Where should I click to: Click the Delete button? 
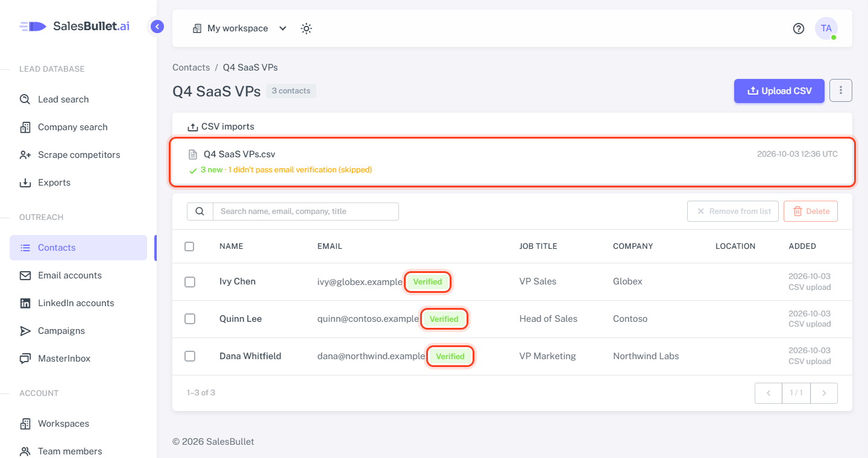811,211
